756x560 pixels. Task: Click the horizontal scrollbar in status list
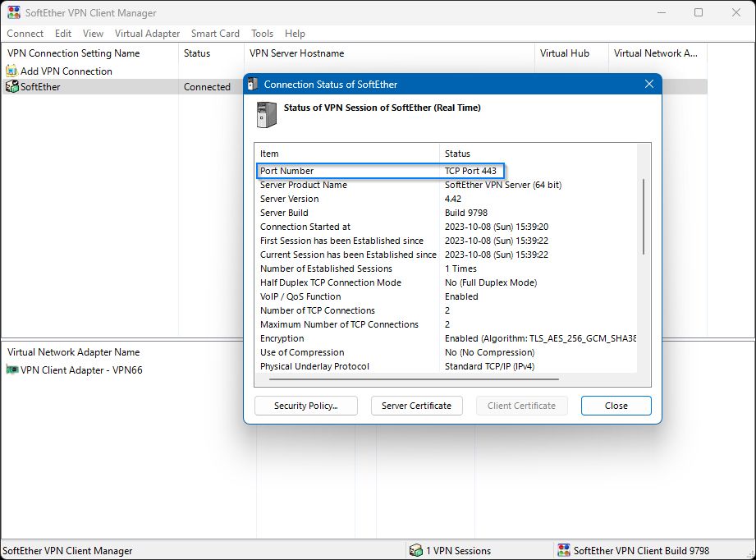414,379
